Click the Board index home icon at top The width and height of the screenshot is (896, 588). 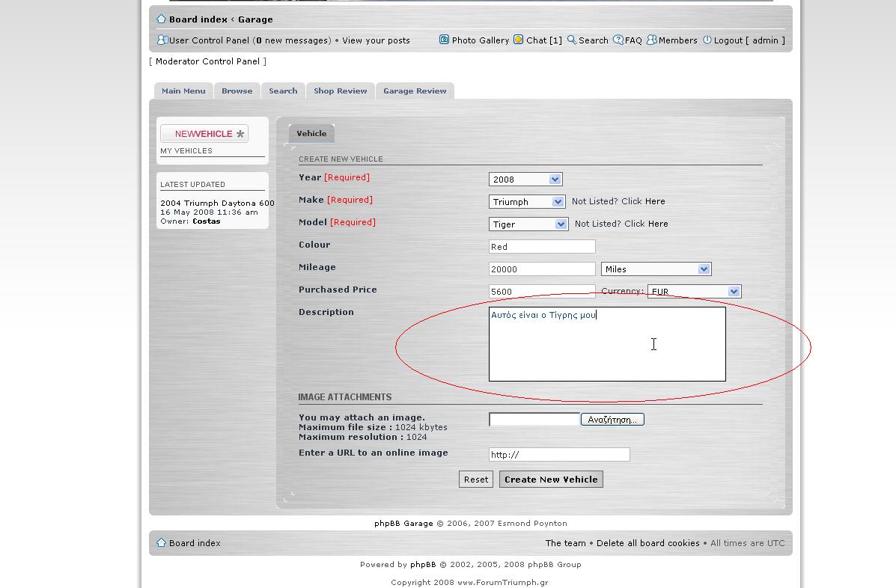pyautogui.click(x=161, y=19)
